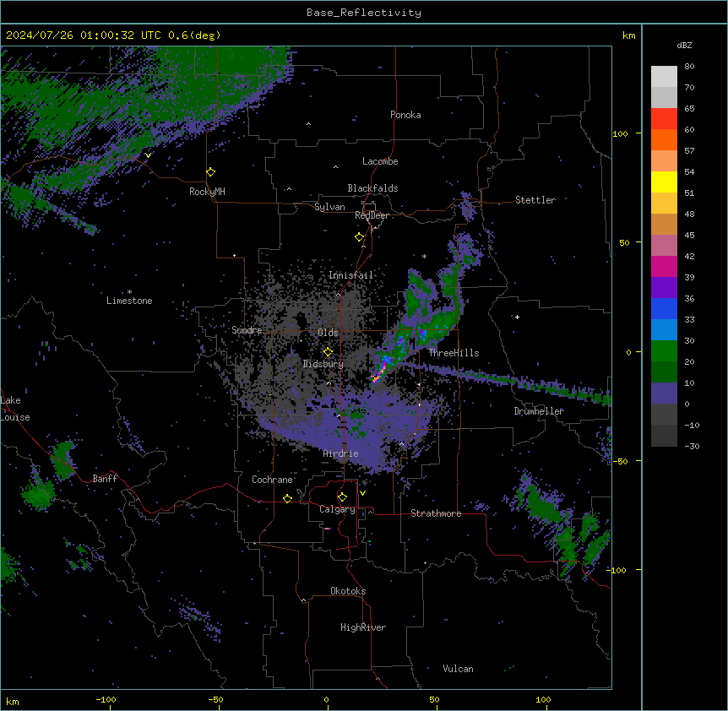This screenshot has height=711, width=728.
Task: Click the yellow diamond marker south of RedDeer
Action: pyautogui.click(x=360, y=237)
